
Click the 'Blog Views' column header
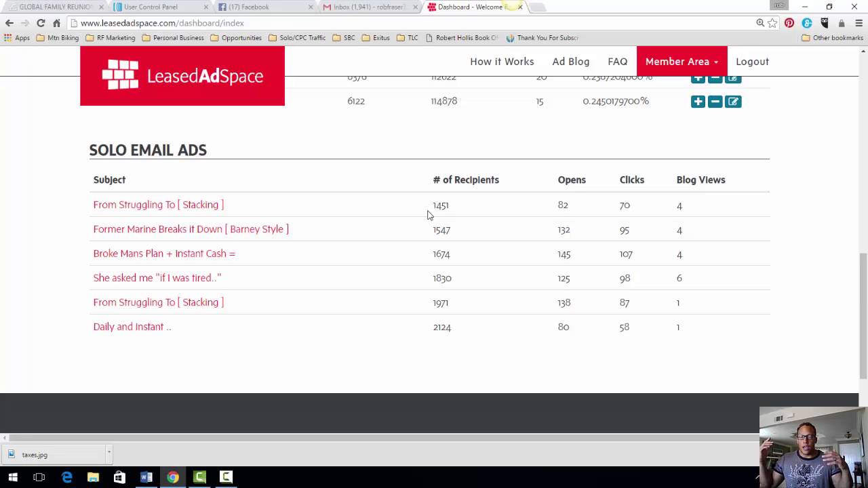pos(701,180)
